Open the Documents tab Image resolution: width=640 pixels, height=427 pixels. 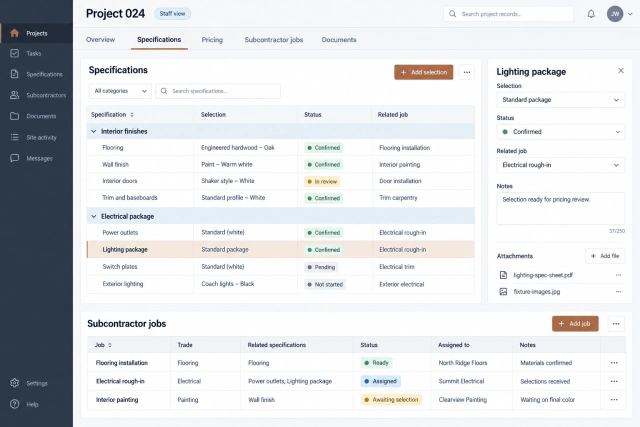click(x=339, y=40)
